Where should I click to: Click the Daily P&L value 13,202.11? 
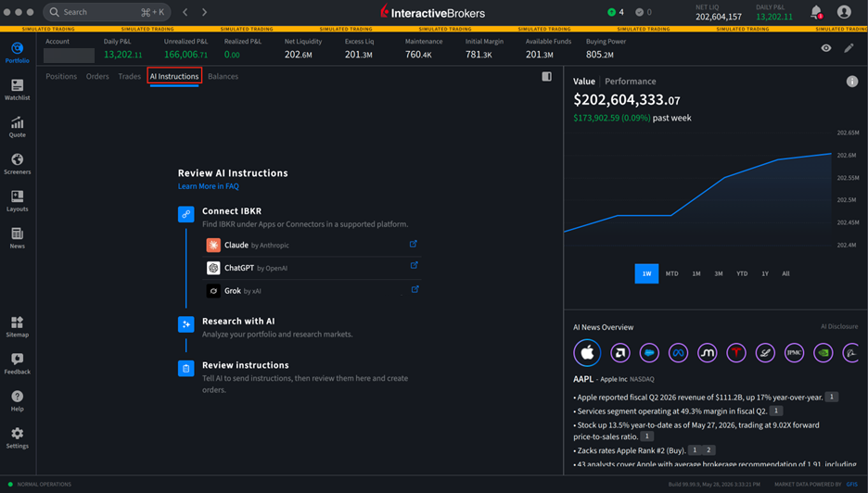point(123,55)
